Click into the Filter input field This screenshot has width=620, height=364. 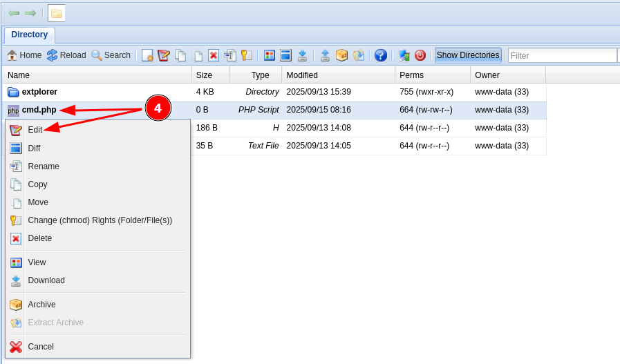tap(561, 55)
